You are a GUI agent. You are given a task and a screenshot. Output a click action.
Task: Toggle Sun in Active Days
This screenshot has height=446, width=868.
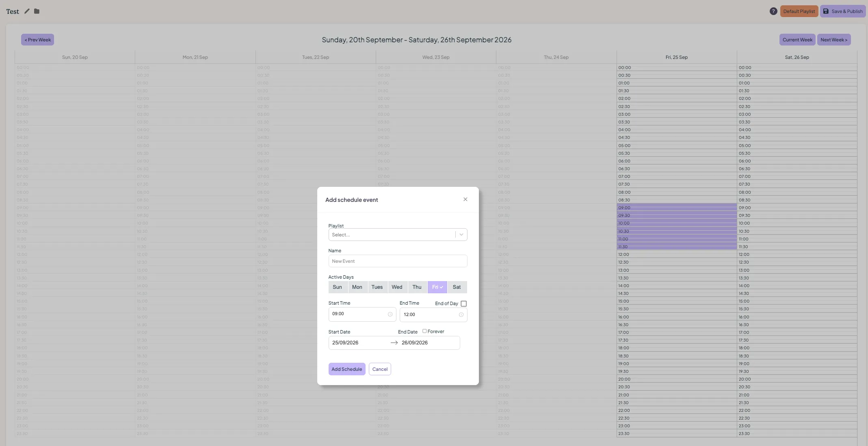point(338,287)
